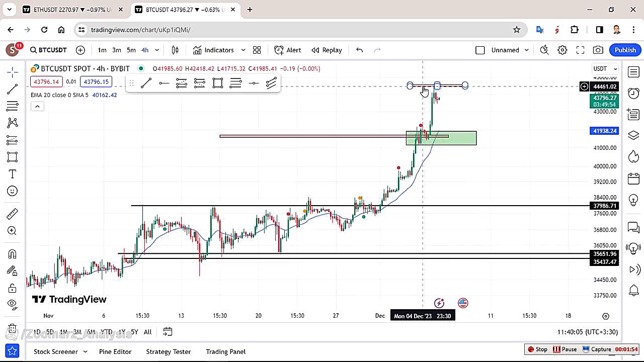Select the 5Y date range
644x362 pixels.
tap(134, 332)
